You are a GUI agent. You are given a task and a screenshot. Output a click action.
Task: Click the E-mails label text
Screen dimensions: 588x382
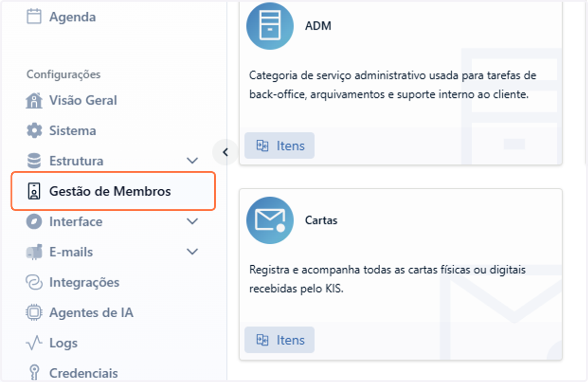point(71,252)
